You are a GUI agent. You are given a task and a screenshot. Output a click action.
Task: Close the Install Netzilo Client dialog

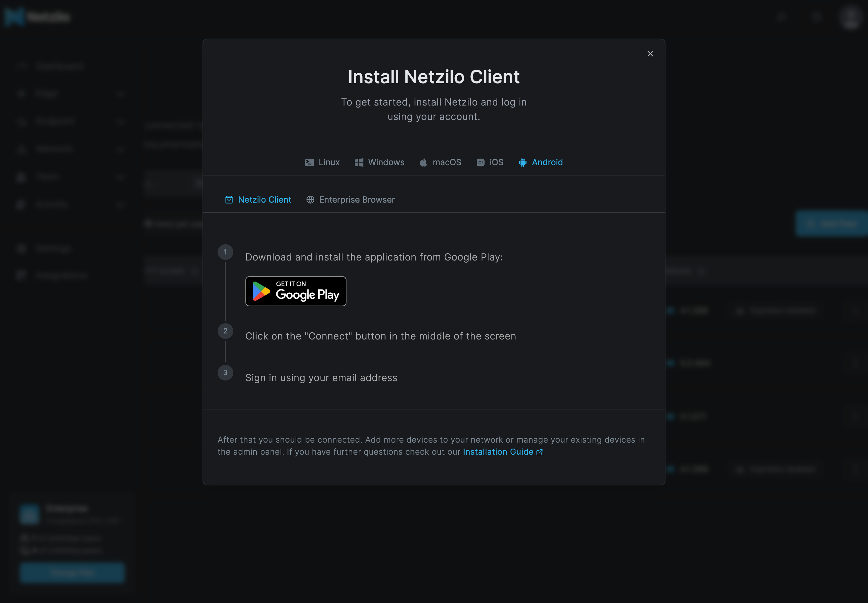[650, 54]
